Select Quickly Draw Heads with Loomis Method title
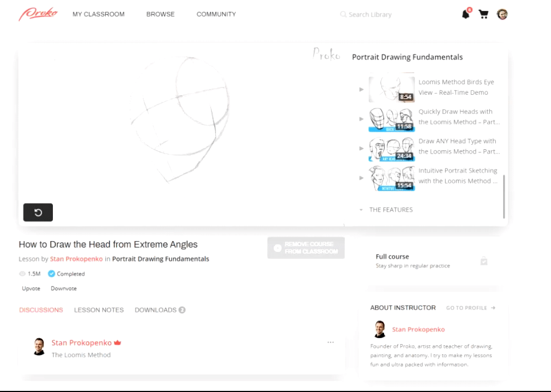Image resolution: width=551 pixels, height=392 pixels. point(459,117)
